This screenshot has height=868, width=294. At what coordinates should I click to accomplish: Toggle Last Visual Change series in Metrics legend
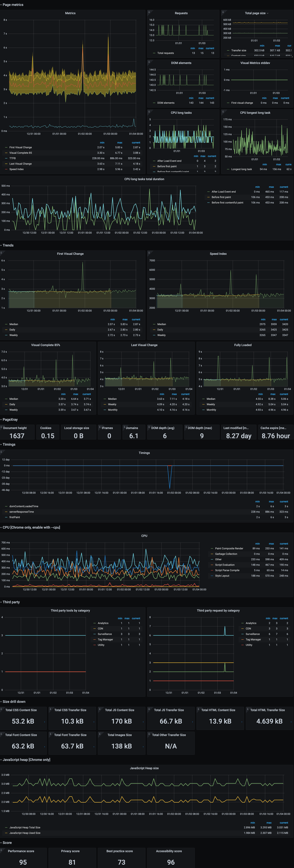[21, 164]
